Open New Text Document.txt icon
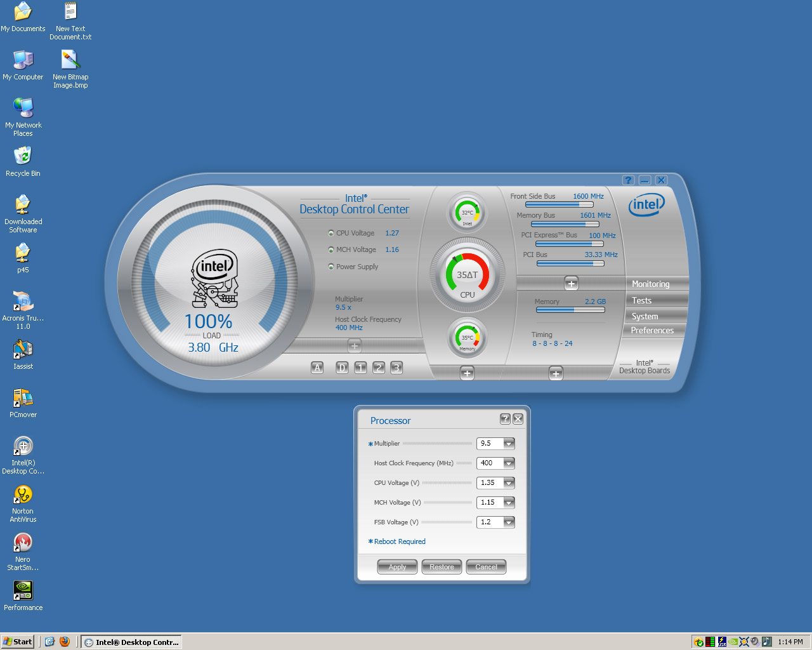The width and height of the screenshot is (812, 650). (x=70, y=21)
